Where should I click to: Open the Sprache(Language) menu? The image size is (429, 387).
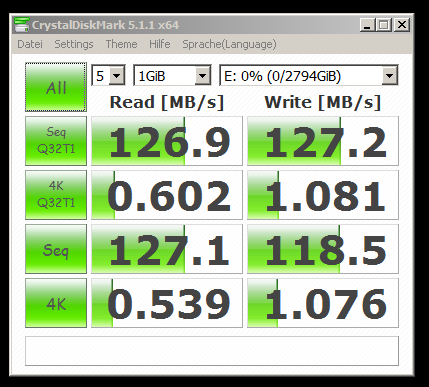point(229,44)
